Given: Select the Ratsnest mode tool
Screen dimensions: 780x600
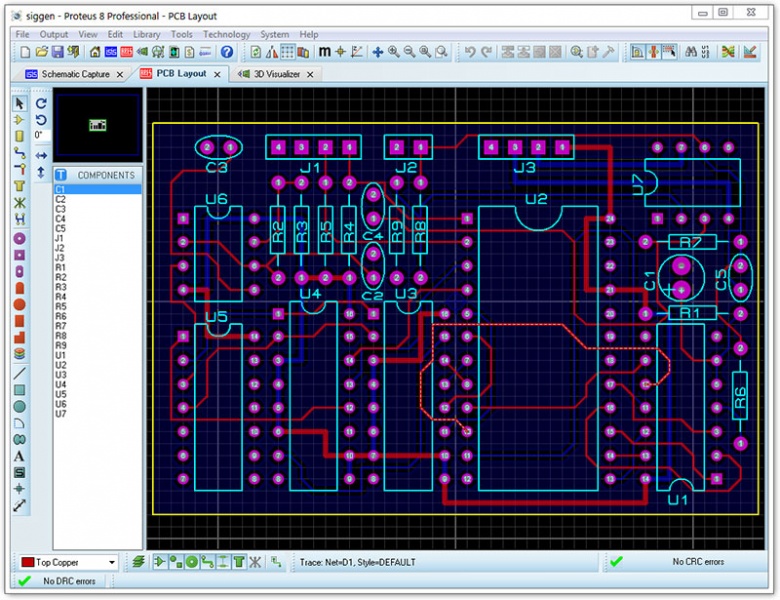Looking at the screenshot, I should (x=19, y=202).
